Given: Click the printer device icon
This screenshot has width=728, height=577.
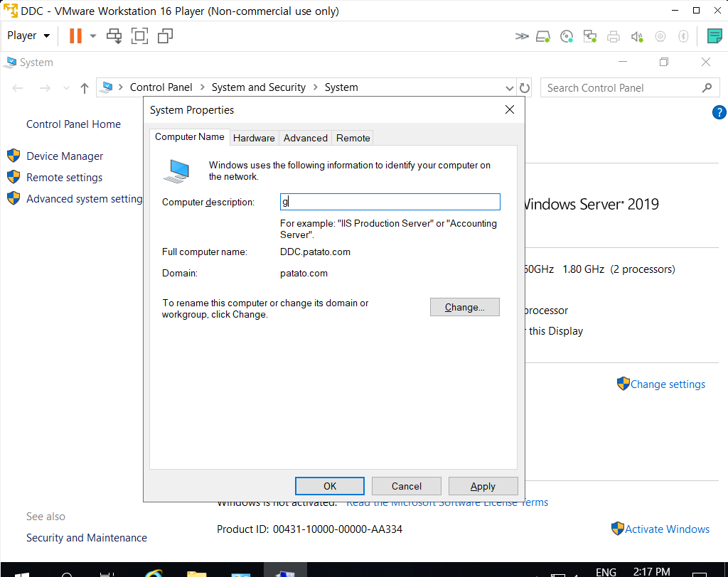Looking at the screenshot, I should (x=614, y=36).
